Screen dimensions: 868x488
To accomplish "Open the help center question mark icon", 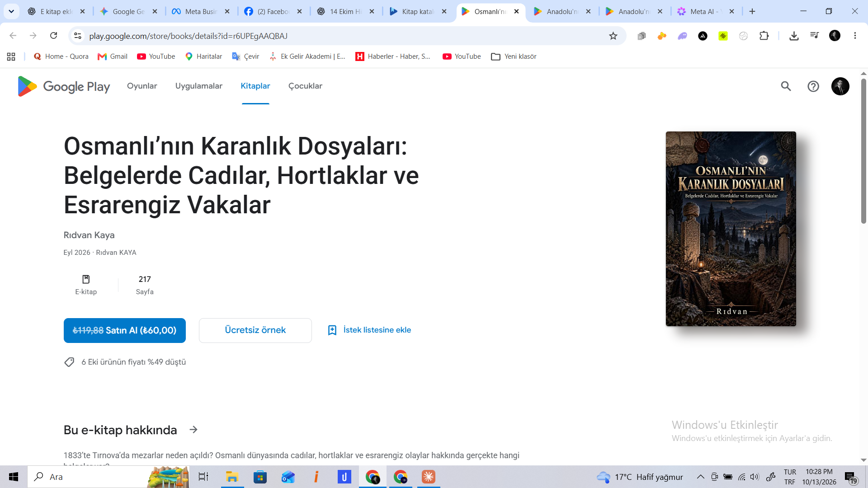I will pos(813,86).
